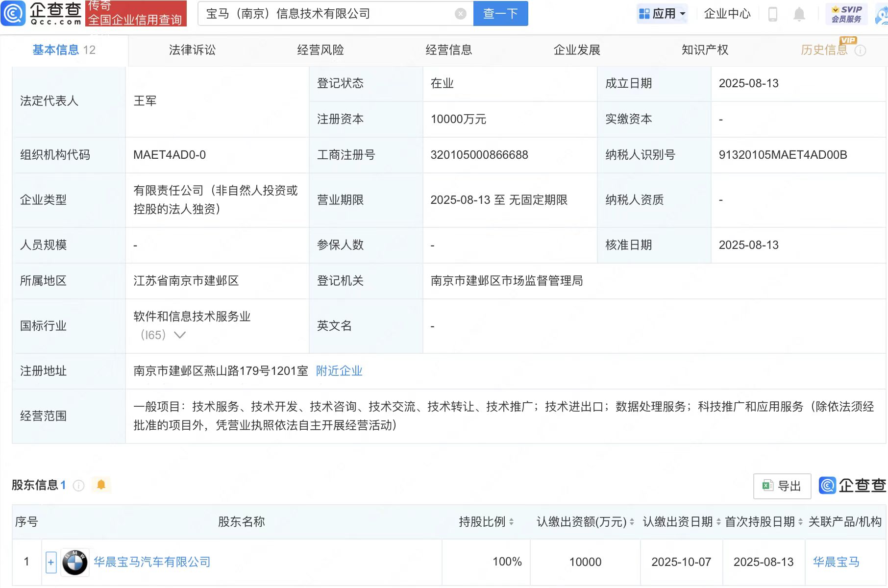
Task: Click the Qcc logo in the header
Action: pyautogui.click(x=42, y=13)
